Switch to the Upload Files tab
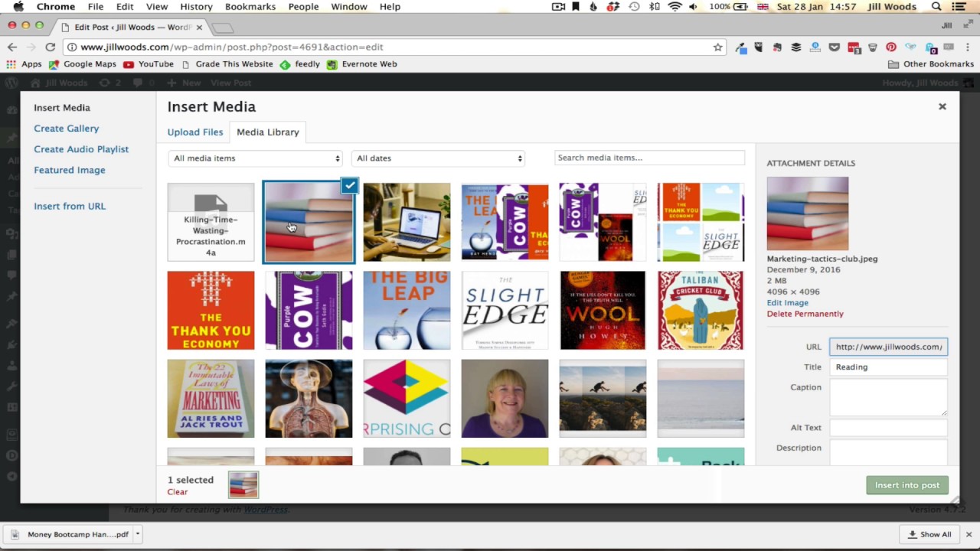The width and height of the screenshot is (980, 551). tap(195, 132)
